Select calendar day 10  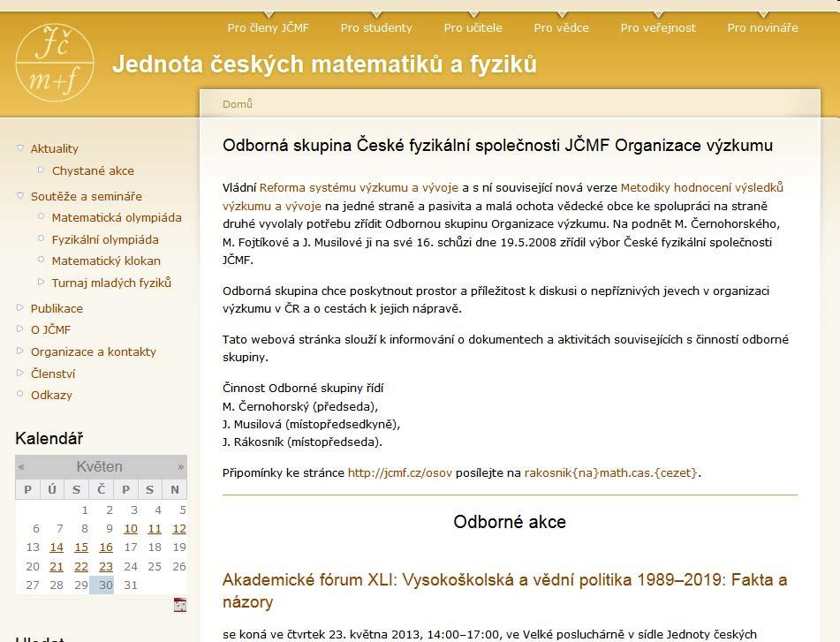tap(131, 528)
